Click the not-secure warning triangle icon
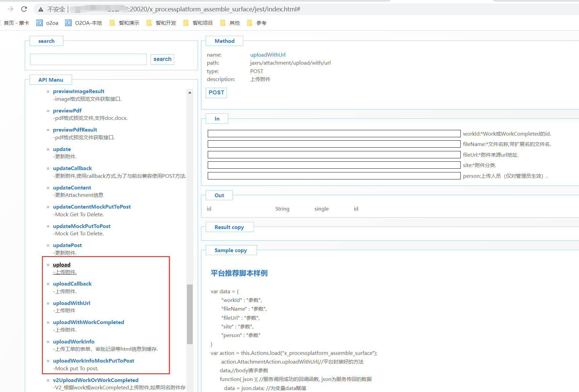579x392 pixels. (x=41, y=9)
